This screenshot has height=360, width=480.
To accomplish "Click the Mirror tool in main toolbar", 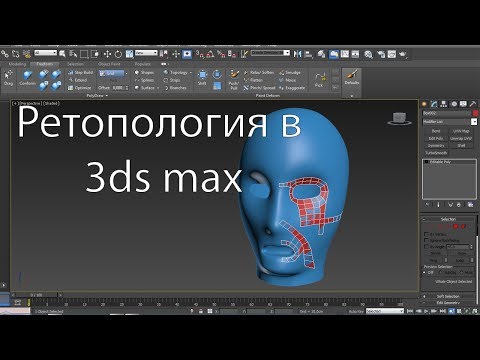I will coord(297,54).
